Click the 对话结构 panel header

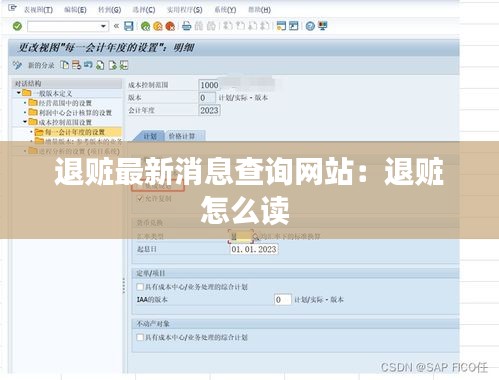[x=67, y=83]
